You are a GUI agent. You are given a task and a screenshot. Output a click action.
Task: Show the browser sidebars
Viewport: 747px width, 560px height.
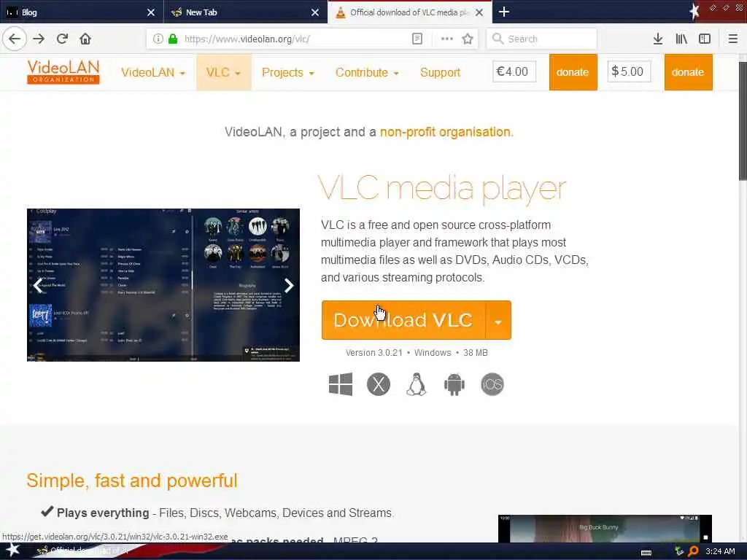pos(705,39)
